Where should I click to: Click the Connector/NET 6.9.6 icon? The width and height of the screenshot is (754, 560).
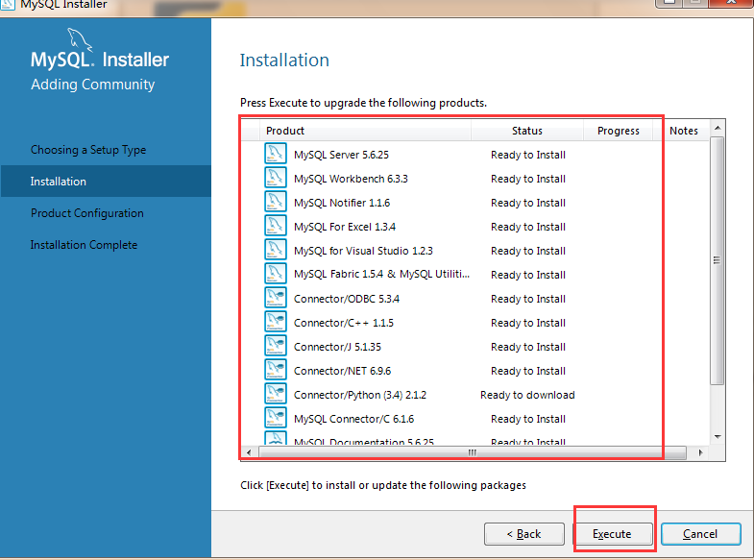276,370
